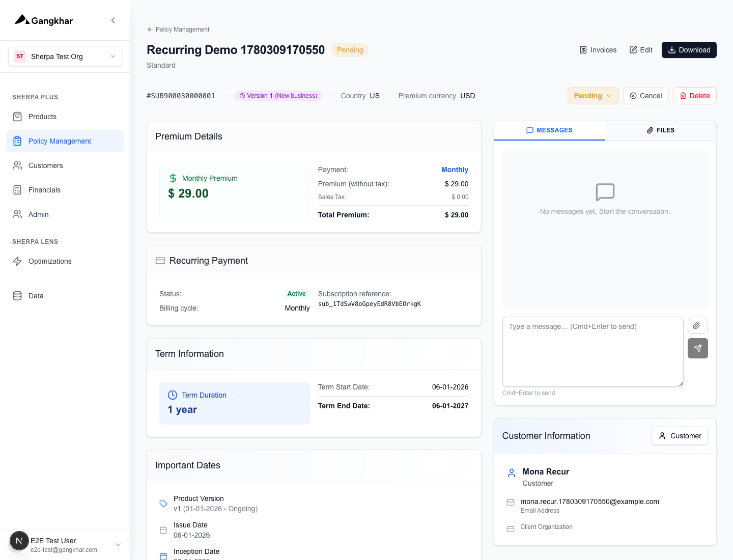733x560 pixels.
Task: Collapse the sidebar with the chevron
Action: tap(113, 20)
